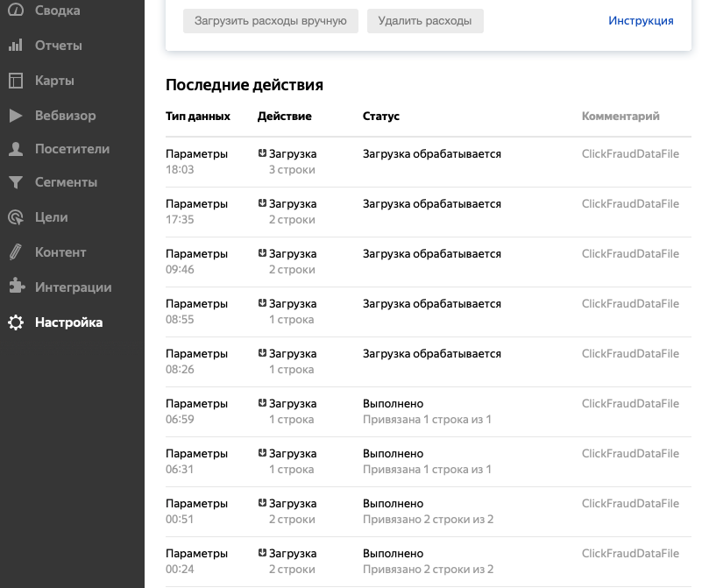This screenshot has width=709, height=588.
Task: Click the Сегменты funnel filter icon
Action: [16, 183]
